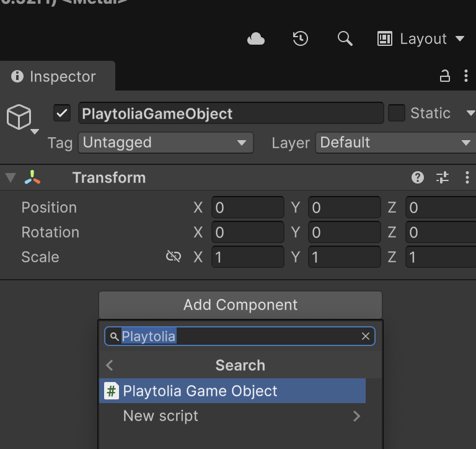Screen dimensions: 476x449
Task: Open the Tag dropdown showing Untagged
Action: tap(165, 143)
